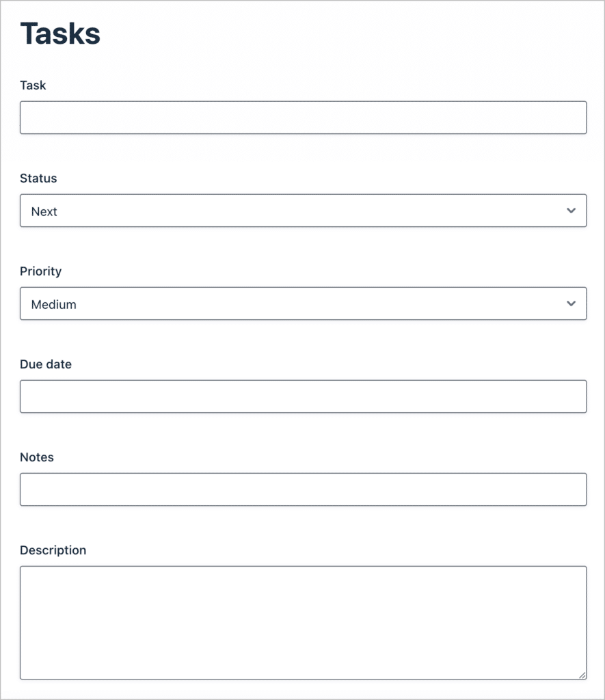Click the Description field label
The image size is (605, 700).
pos(53,550)
